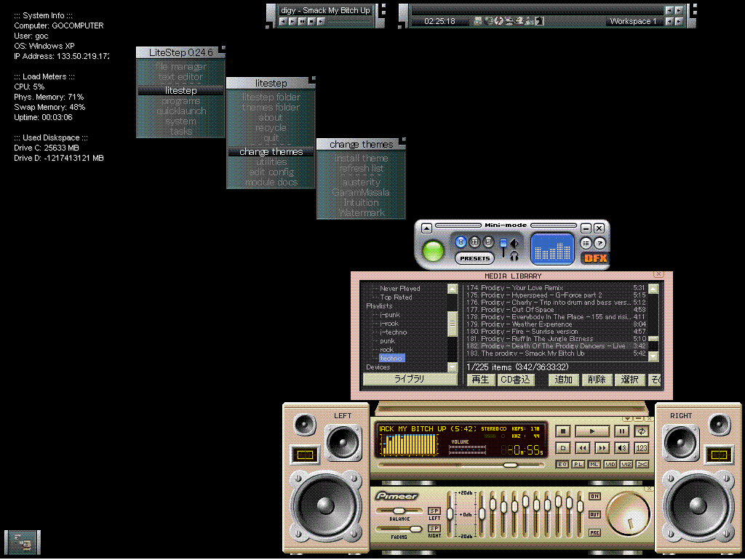The width and height of the screenshot is (745, 560).
Task: Click the ライブラリ library button
Action: point(410,379)
